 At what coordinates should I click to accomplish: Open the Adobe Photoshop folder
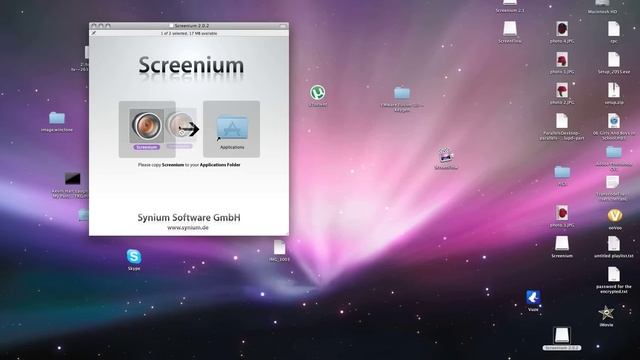613,153
